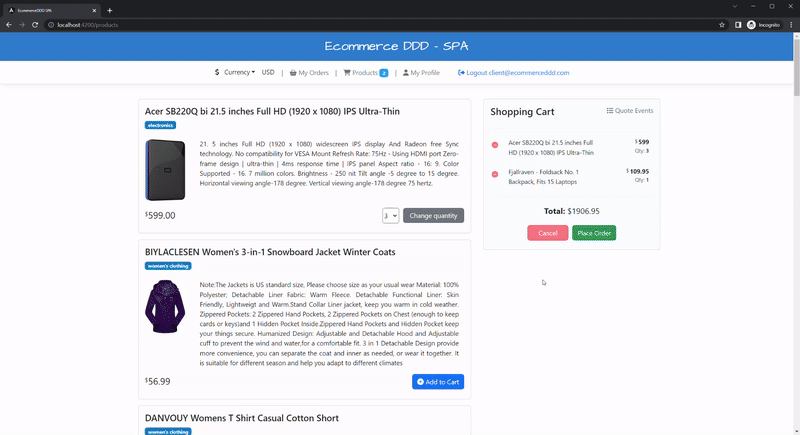The height and width of the screenshot is (435, 800).
Task: Click the Products cart count badge
Action: coord(384,73)
